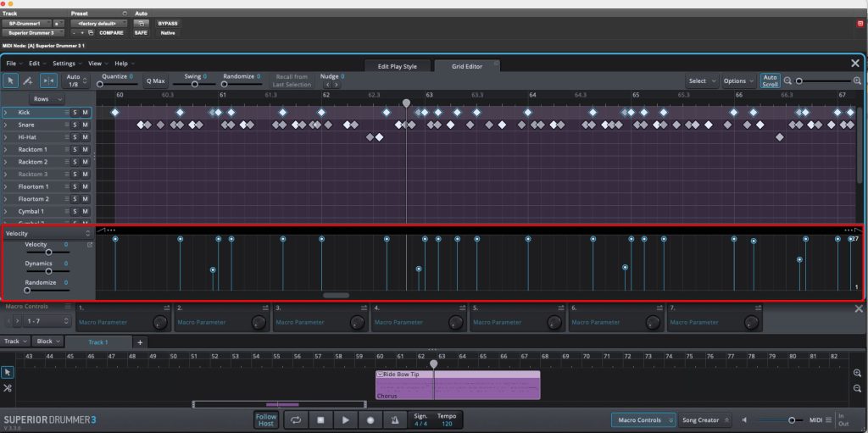Mute the Hi-Hat row

point(86,136)
